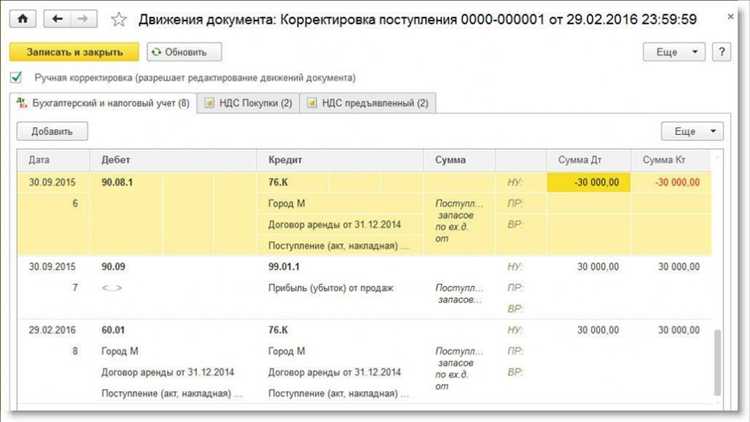Viewport: 750px width, 422px height.
Task: Switch to 'НДС Покупки (2)' tab
Action: (248, 103)
